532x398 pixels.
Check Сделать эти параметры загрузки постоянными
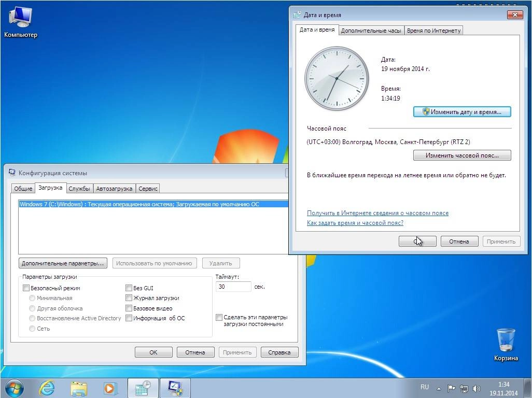(219, 317)
